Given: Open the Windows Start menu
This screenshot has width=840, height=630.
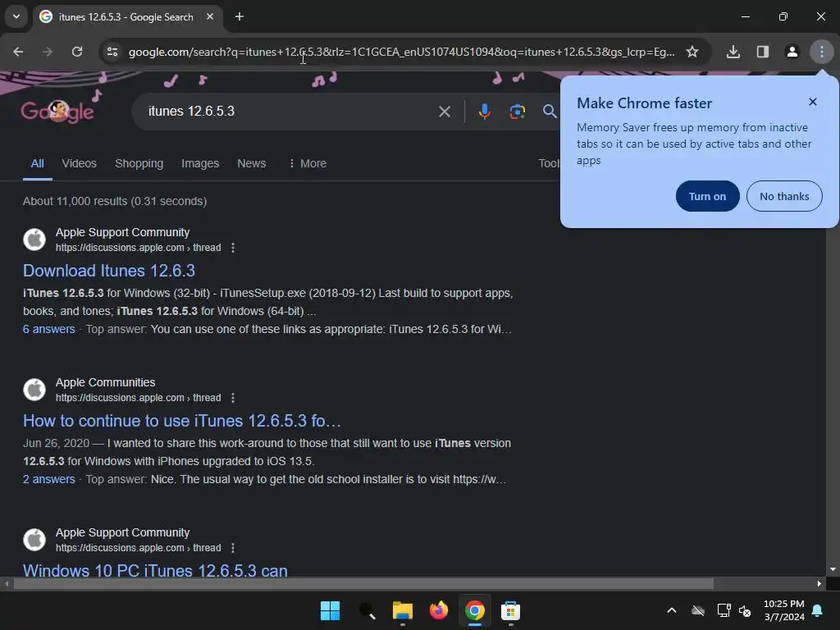Looking at the screenshot, I should pyautogui.click(x=330, y=610).
